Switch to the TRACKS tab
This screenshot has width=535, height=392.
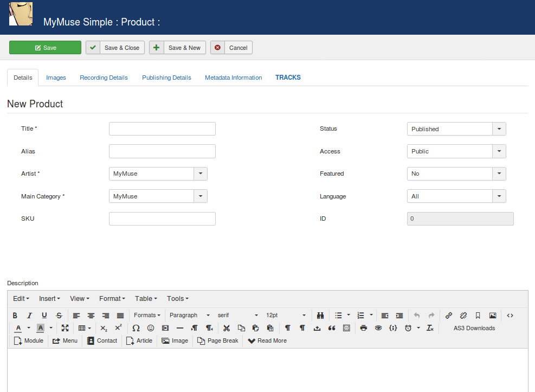coord(288,78)
